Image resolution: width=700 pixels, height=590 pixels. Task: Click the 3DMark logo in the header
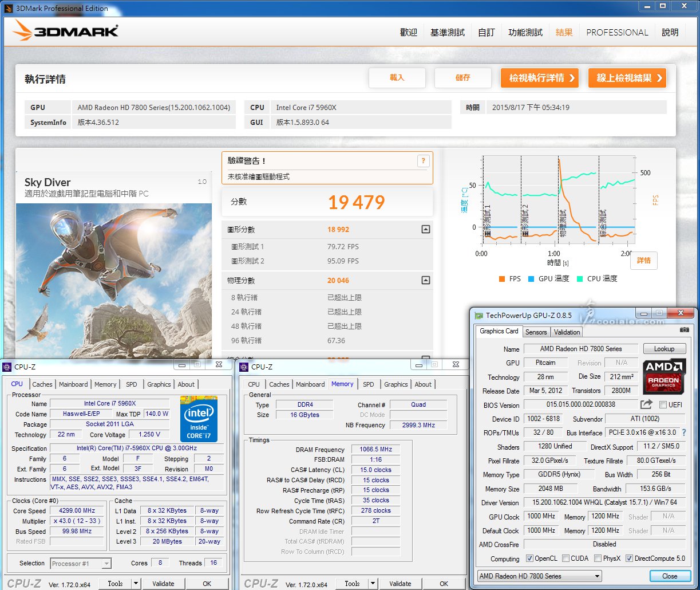(x=66, y=30)
